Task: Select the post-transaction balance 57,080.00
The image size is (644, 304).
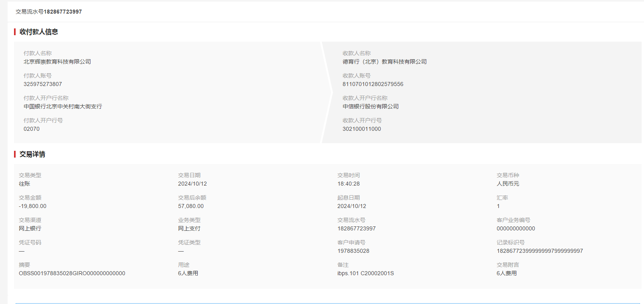Action: [191, 206]
